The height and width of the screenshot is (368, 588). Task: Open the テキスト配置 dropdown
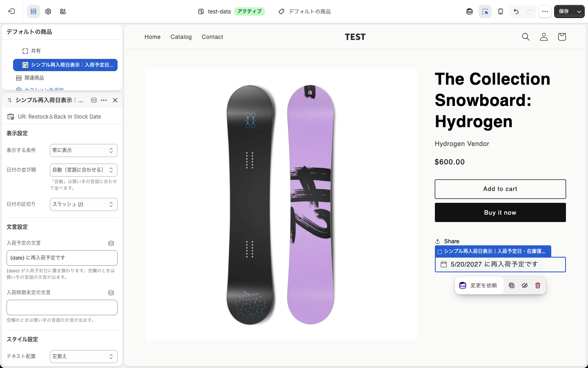[84, 357]
